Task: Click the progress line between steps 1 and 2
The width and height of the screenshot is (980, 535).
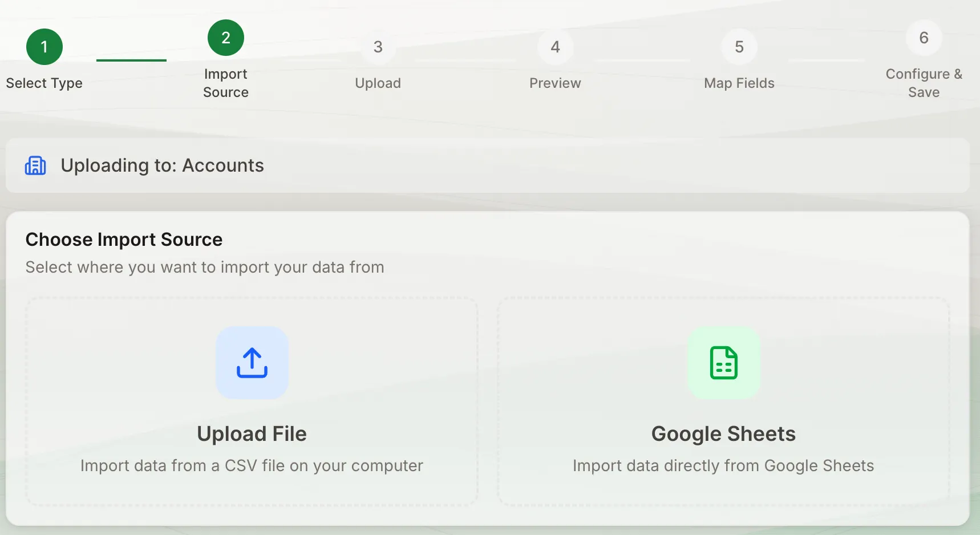Action: click(x=131, y=59)
